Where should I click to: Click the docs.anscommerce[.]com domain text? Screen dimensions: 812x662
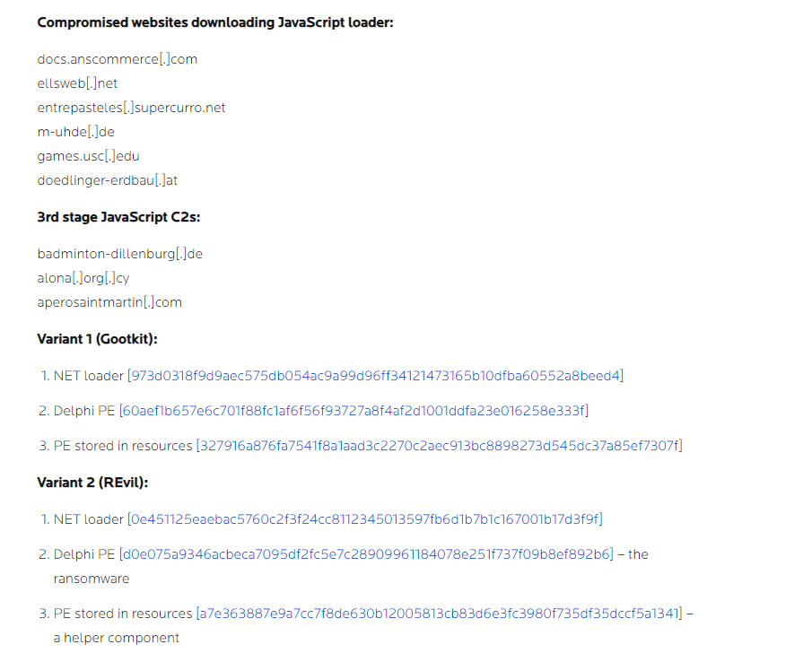[x=118, y=59]
